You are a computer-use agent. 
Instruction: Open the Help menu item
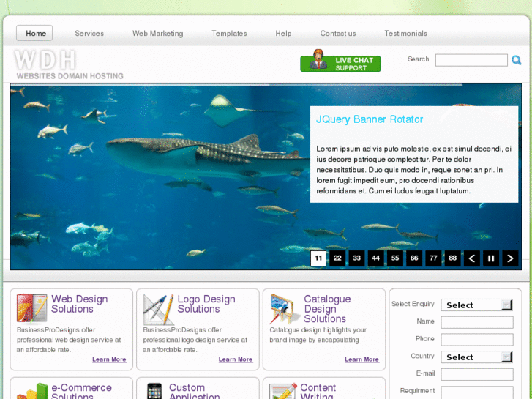pyautogui.click(x=283, y=33)
